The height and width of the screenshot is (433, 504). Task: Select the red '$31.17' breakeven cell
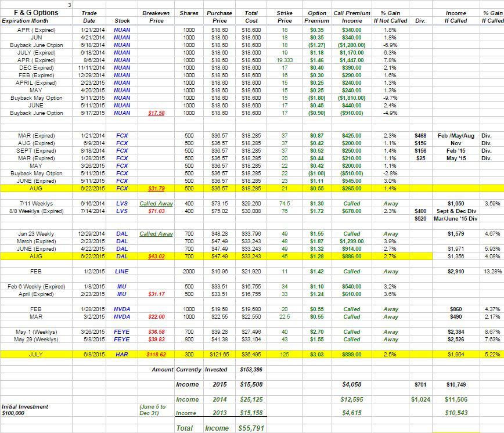(x=156, y=294)
